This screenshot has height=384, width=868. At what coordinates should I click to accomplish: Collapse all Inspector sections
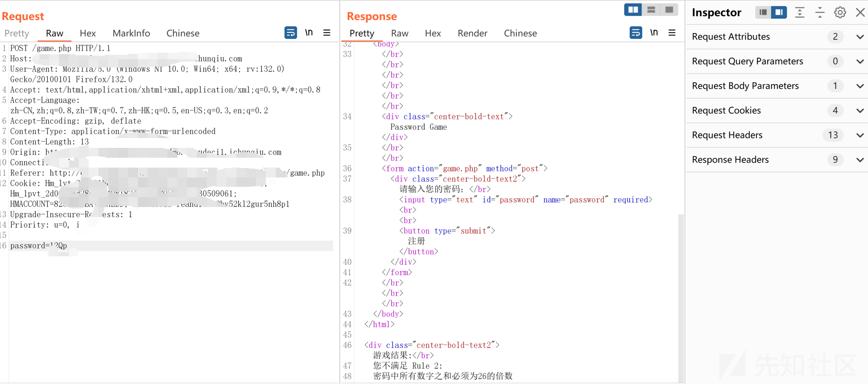(x=820, y=12)
